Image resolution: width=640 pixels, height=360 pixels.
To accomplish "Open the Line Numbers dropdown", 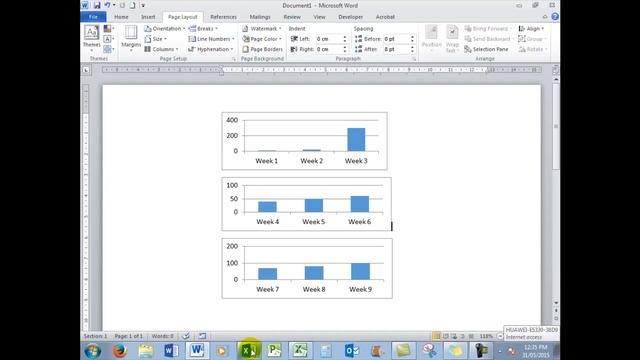I will pos(211,39).
